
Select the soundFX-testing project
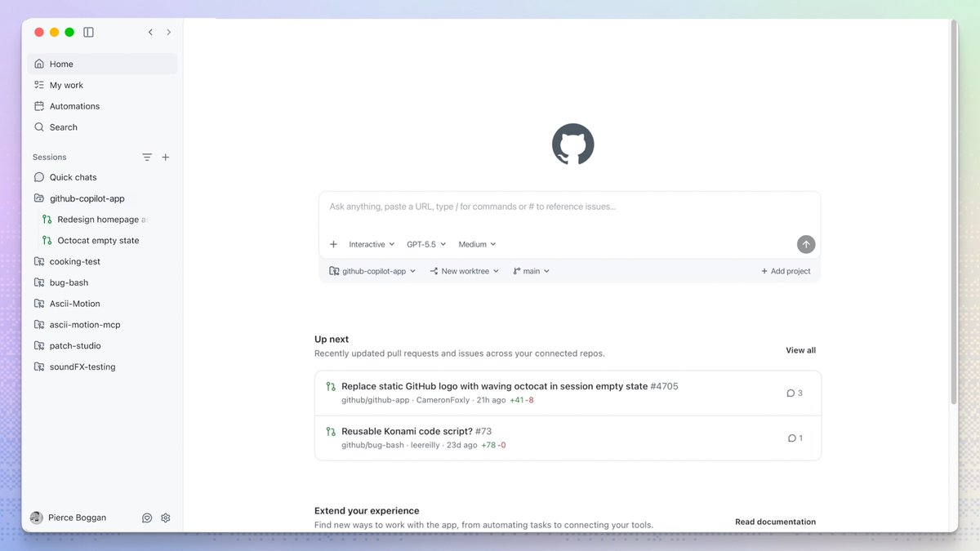102,367
